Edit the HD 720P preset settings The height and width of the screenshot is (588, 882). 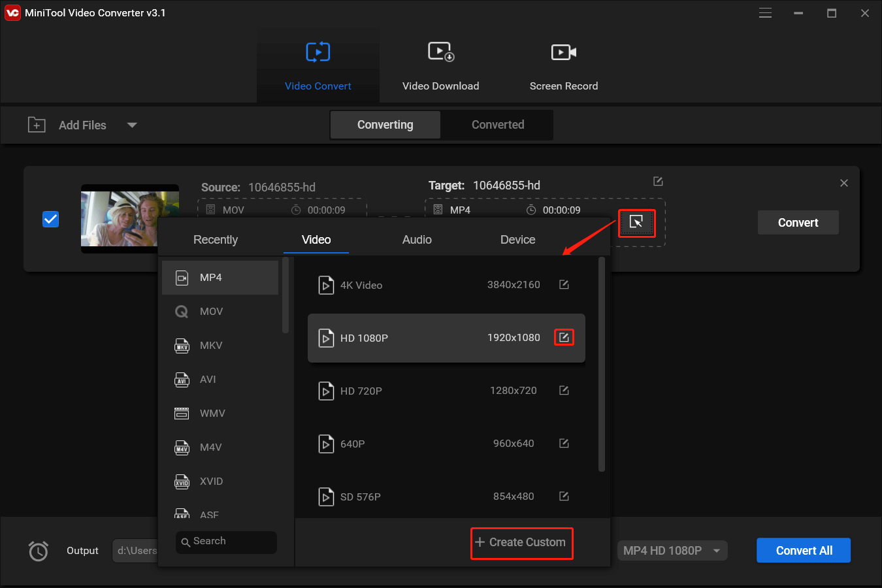pyautogui.click(x=564, y=390)
